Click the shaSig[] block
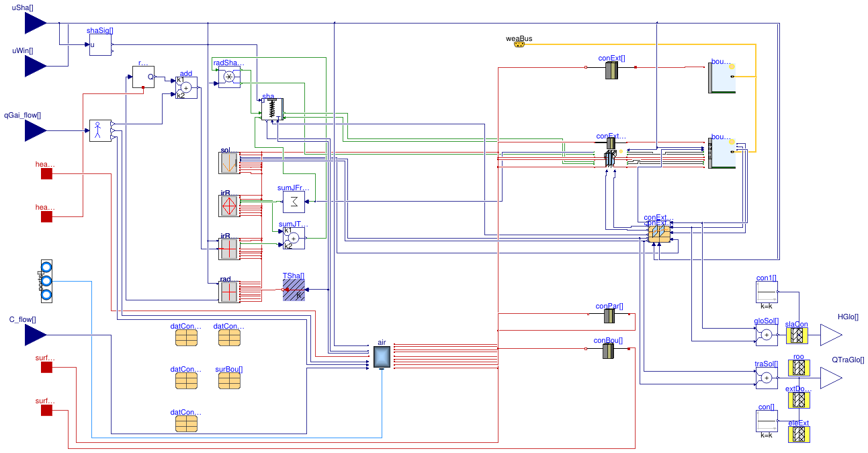868x453 pixels. [x=100, y=45]
